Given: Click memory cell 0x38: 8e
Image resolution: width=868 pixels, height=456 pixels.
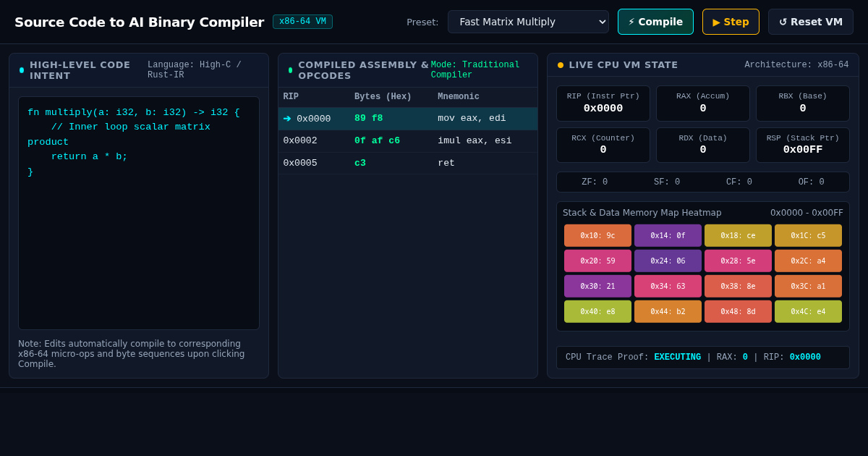Looking at the screenshot, I should click(x=738, y=287).
